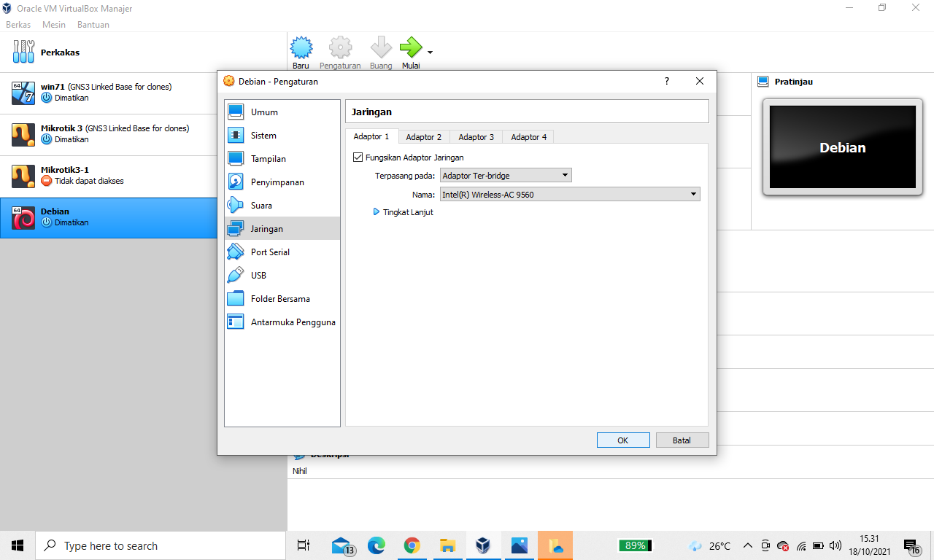Close the Debian Pengaturan dialog
Viewport: 934px width, 560px height.
click(699, 81)
